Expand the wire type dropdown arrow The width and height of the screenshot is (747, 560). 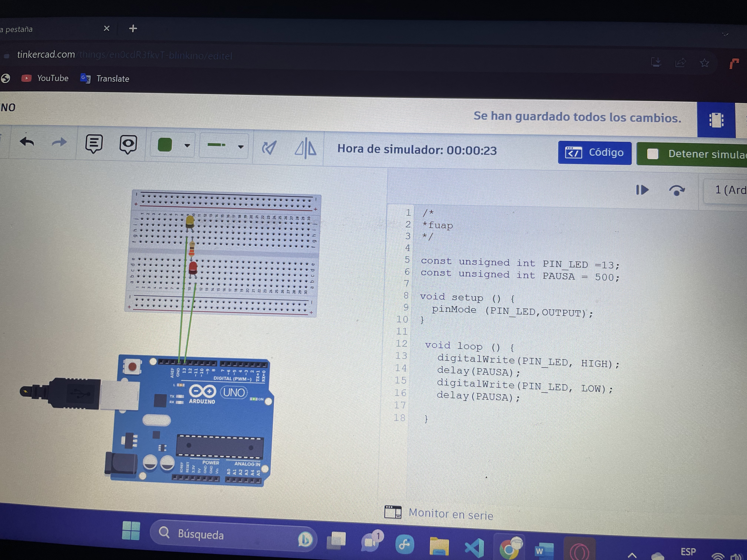(x=241, y=147)
